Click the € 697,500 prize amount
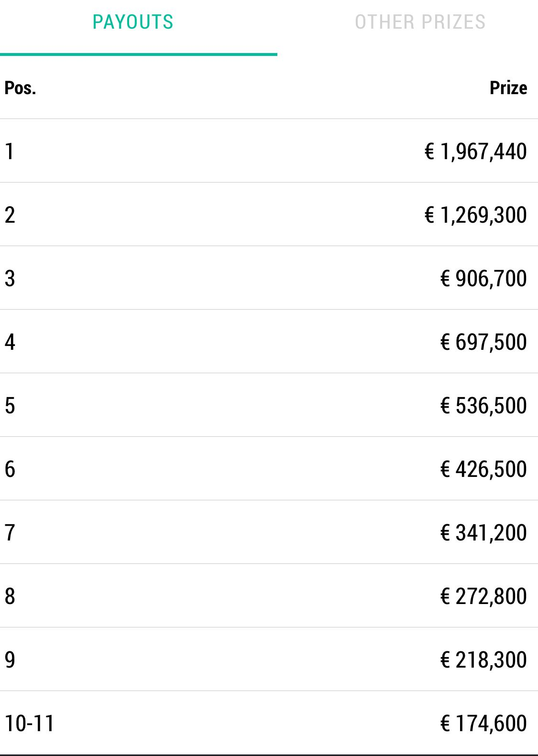The width and height of the screenshot is (538, 756). (x=483, y=342)
